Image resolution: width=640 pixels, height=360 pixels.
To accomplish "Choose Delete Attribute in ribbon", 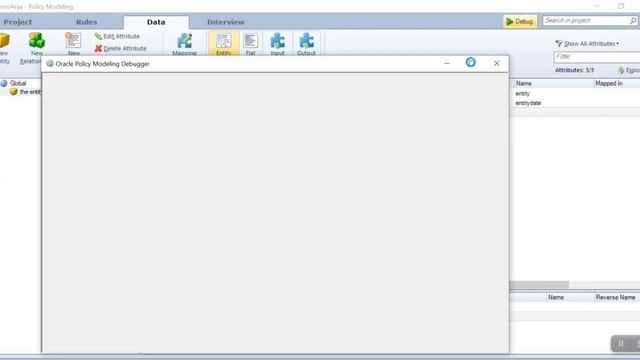I will (x=120, y=49).
